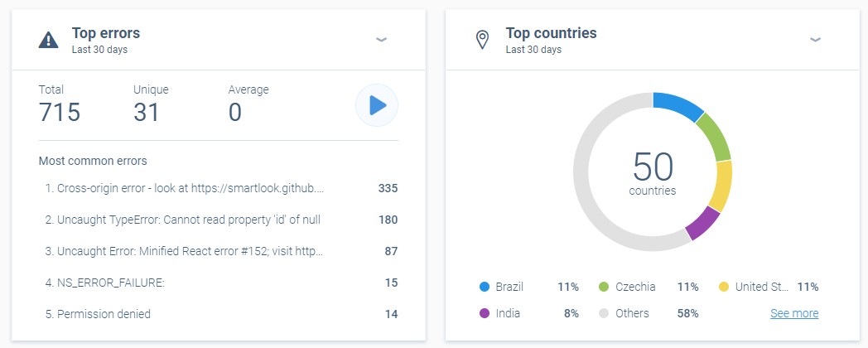The image size is (868, 348).
Task: Click the yellow United States legend dot
Action: (x=724, y=287)
